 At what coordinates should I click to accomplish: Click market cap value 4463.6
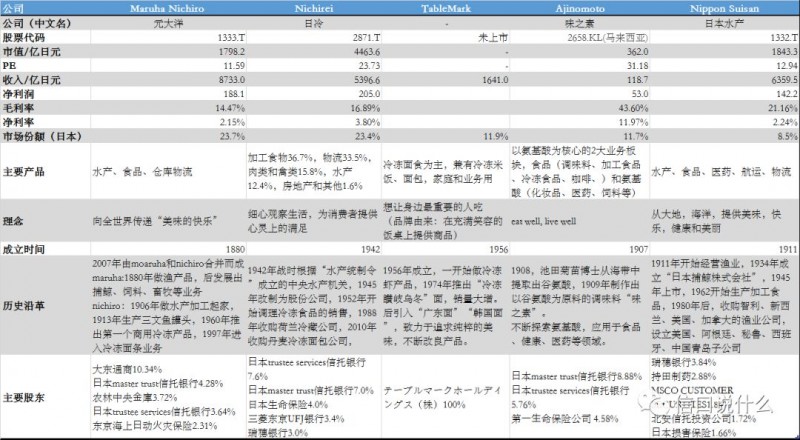pyautogui.click(x=366, y=52)
